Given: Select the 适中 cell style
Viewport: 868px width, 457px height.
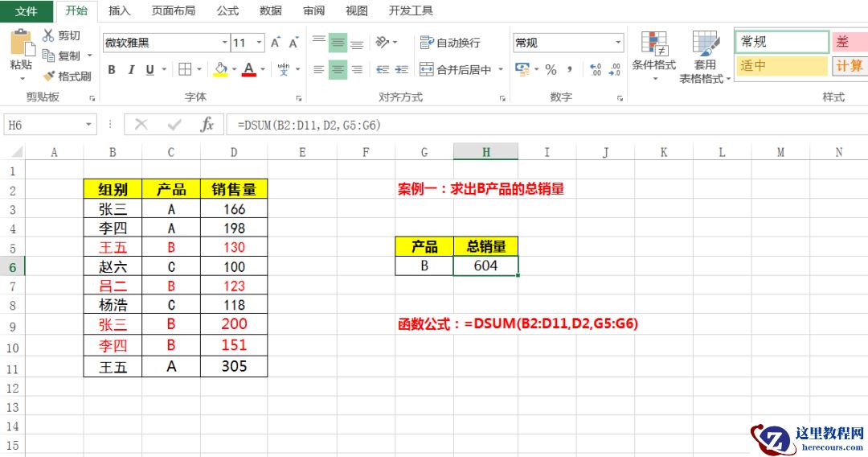Looking at the screenshot, I should tap(781, 66).
